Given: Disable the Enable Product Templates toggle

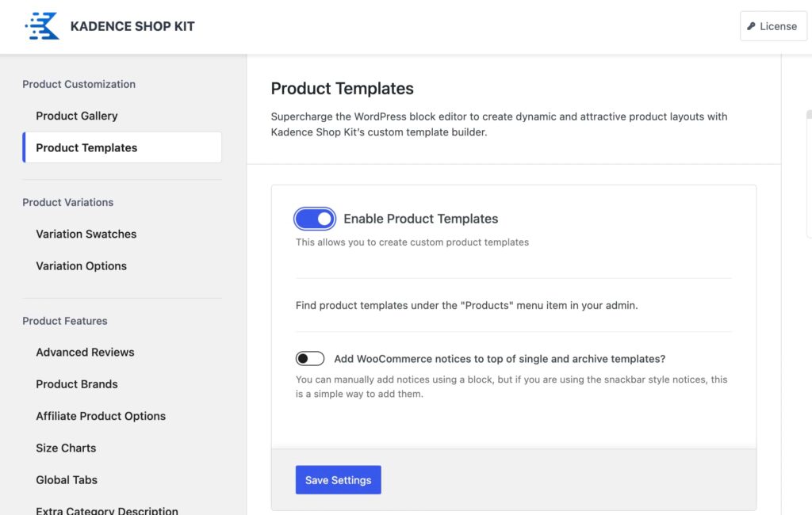Looking at the screenshot, I should [315, 219].
